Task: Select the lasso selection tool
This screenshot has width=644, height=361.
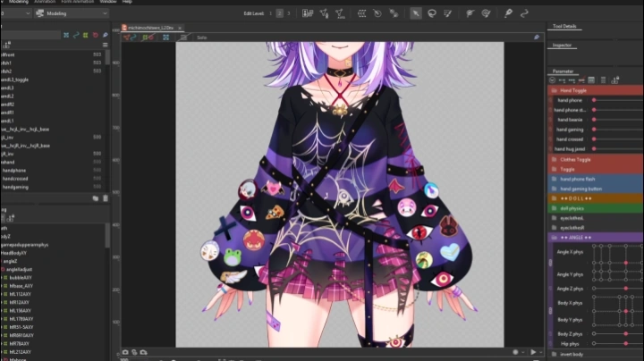Action: coord(432,13)
